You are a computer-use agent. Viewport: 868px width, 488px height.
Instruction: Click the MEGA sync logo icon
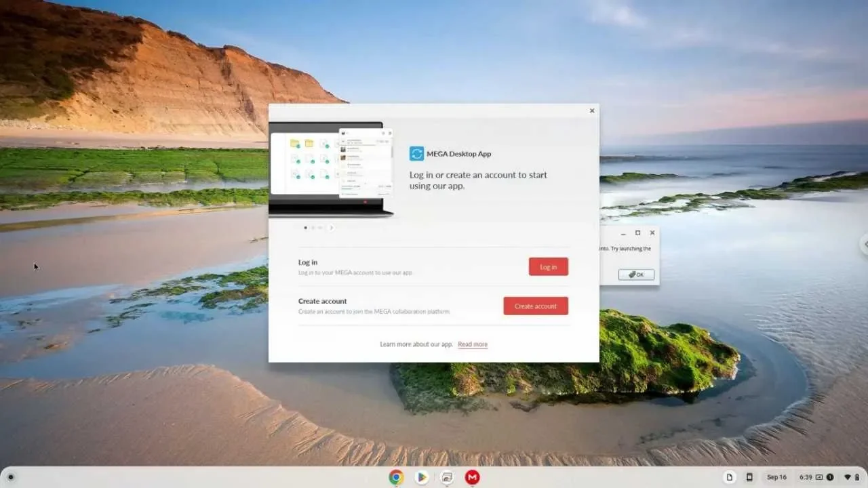[416, 154]
